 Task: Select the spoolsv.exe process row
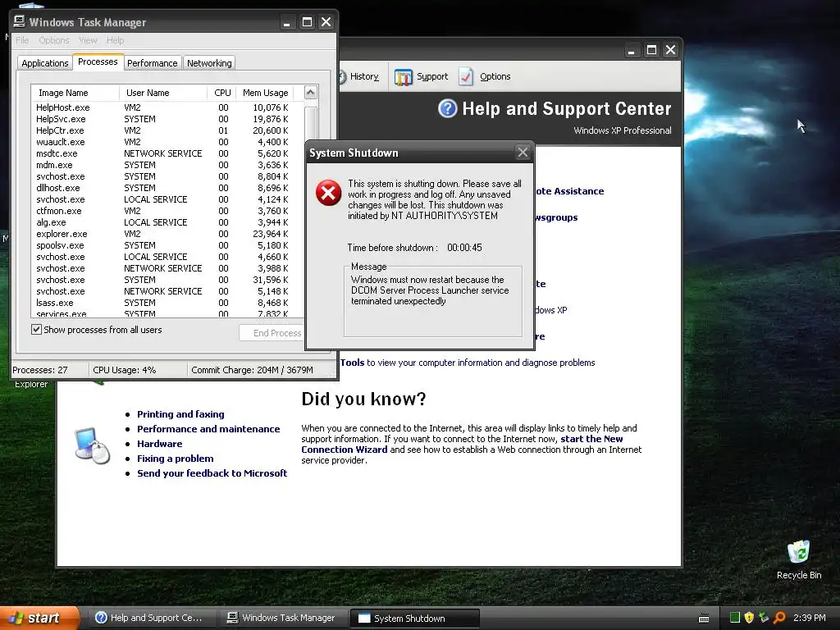(167, 245)
